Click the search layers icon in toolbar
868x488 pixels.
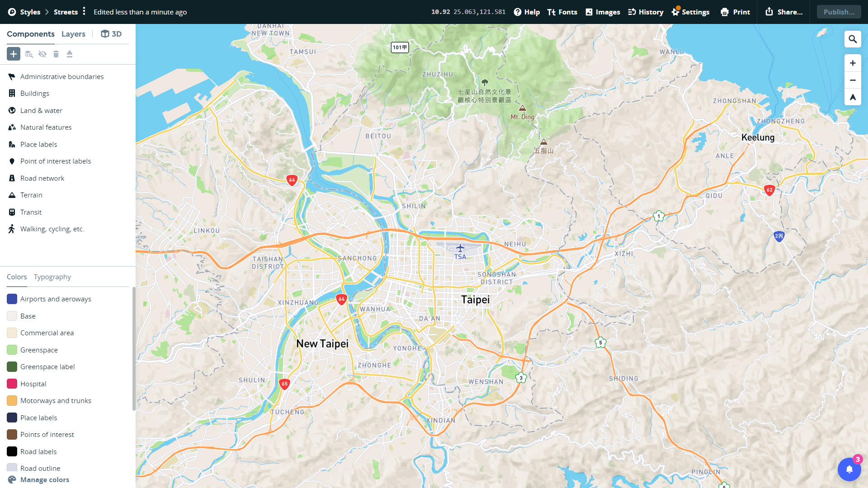(x=29, y=54)
